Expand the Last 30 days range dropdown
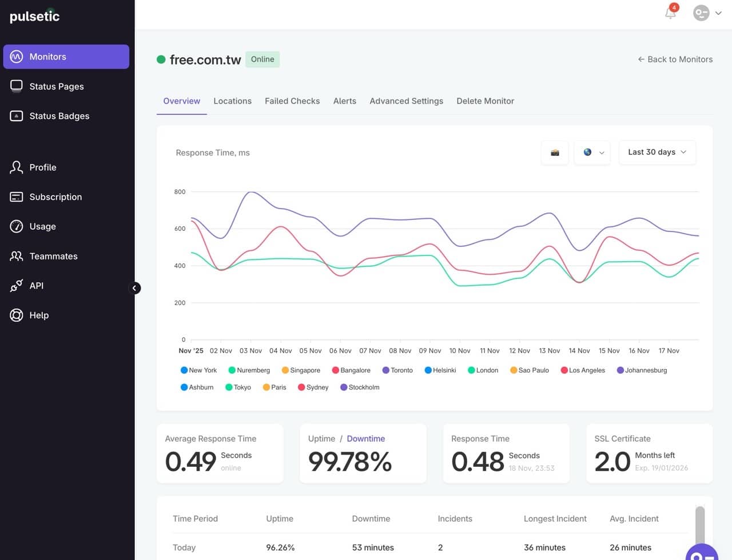The width and height of the screenshot is (732, 560). click(x=657, y=153)
